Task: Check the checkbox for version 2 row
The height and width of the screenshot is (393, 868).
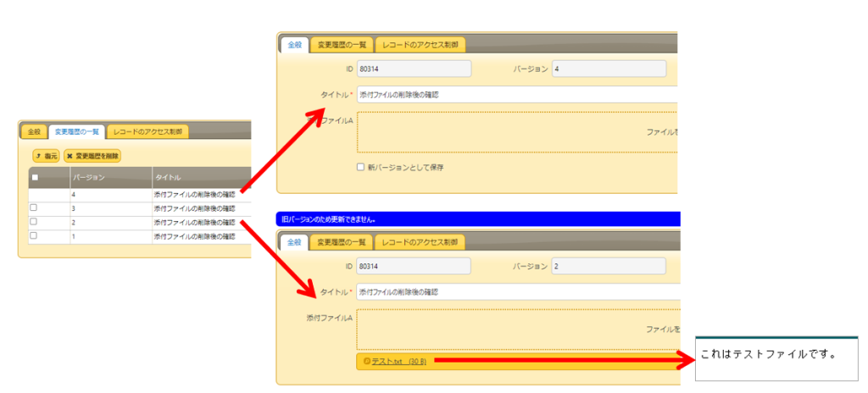Action: click(x=33, y=221)
